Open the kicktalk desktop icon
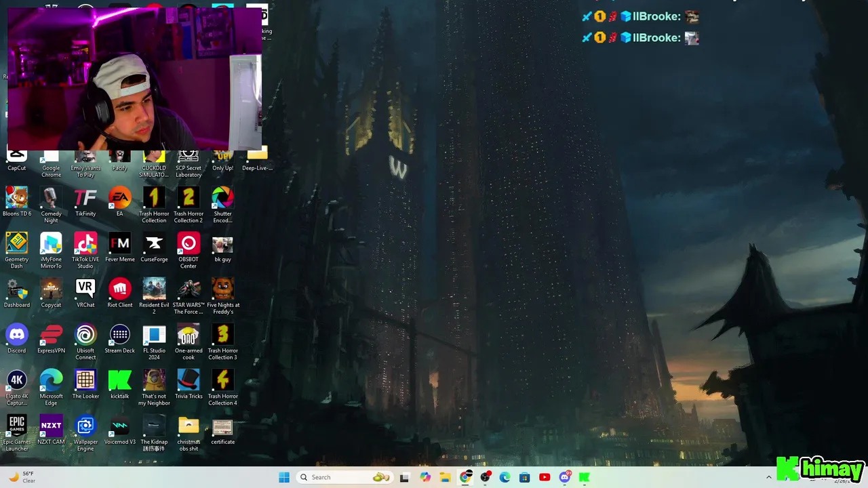 pyautogui.click(x=120, y=384)
